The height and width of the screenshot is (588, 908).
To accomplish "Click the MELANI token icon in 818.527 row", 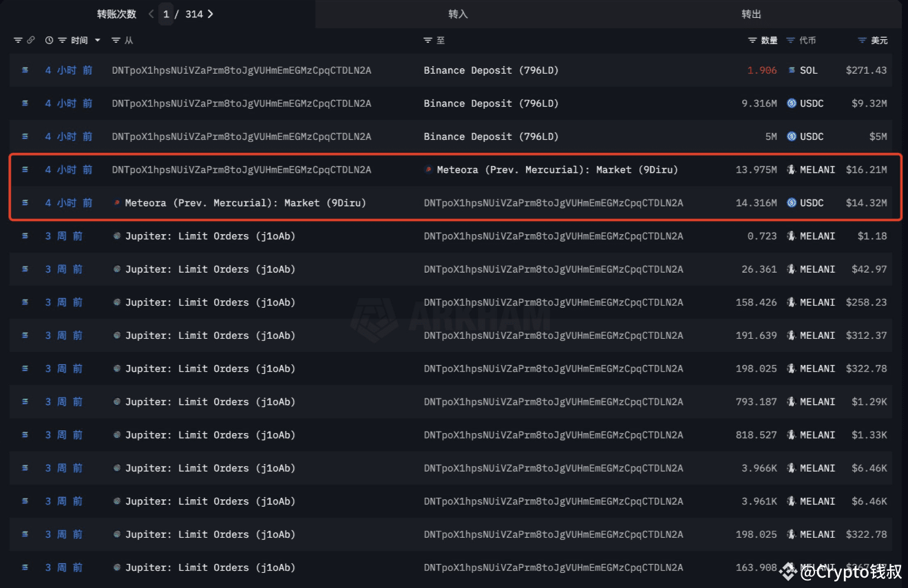I will [792, 435].
